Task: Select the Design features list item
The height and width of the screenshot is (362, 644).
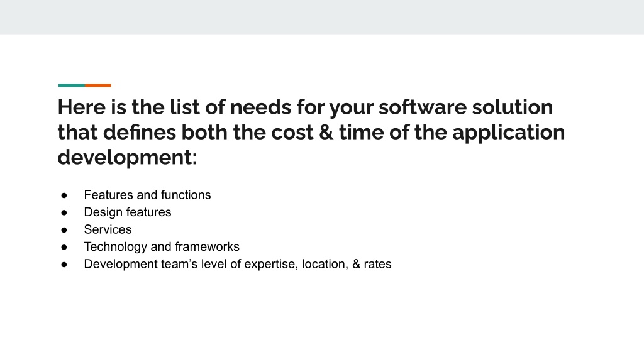Action: click(128, 212)
